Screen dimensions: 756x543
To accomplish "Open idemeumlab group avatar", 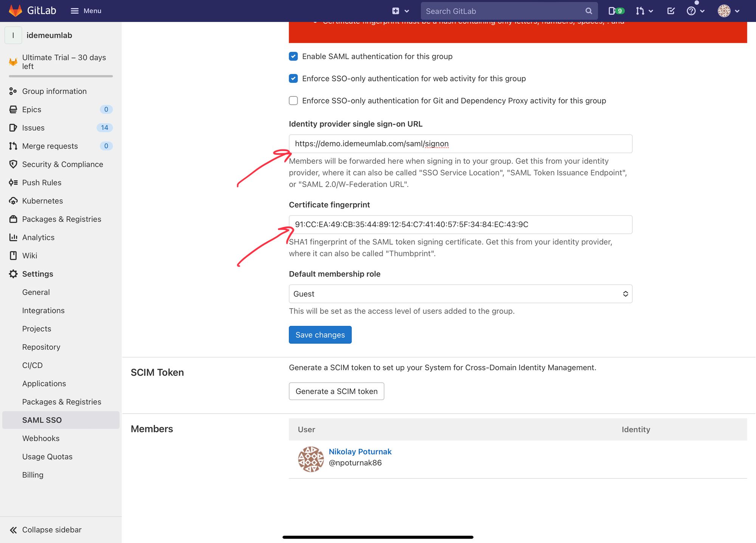I will [x=13, y=35].
